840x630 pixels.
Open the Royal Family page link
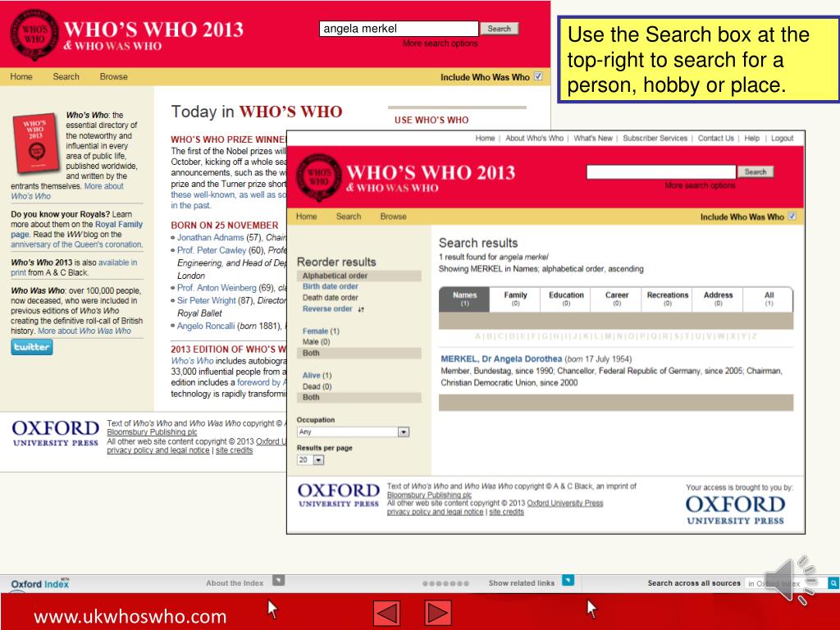pos(76,230)
